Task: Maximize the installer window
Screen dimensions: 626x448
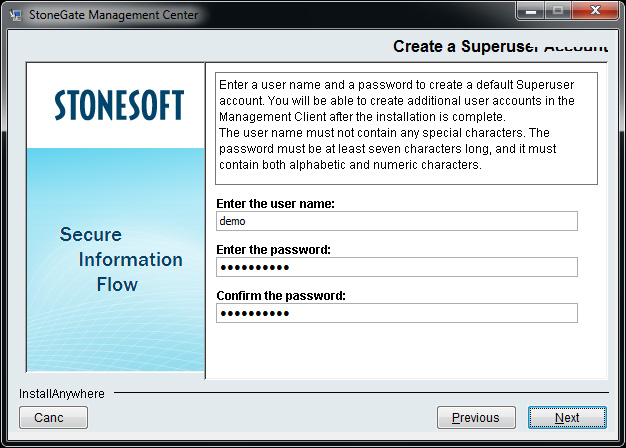Action: pyautogui.click(x=558, y=10)
